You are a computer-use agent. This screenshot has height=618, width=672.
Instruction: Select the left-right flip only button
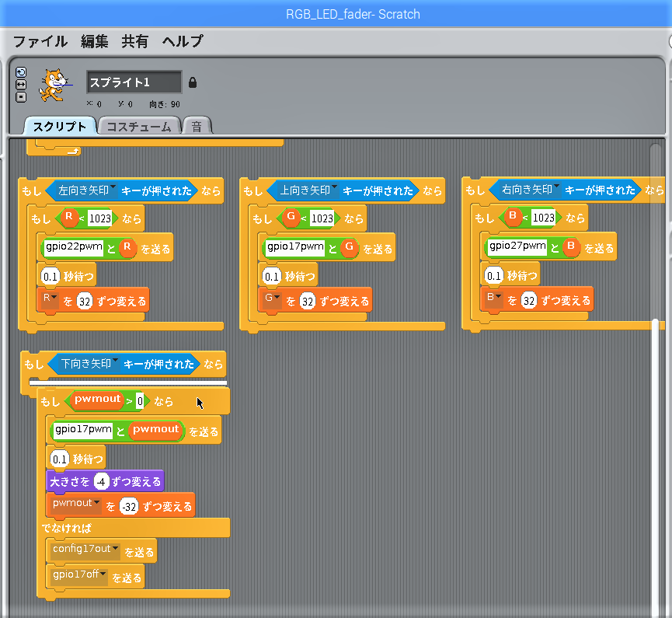pos(21,84)
